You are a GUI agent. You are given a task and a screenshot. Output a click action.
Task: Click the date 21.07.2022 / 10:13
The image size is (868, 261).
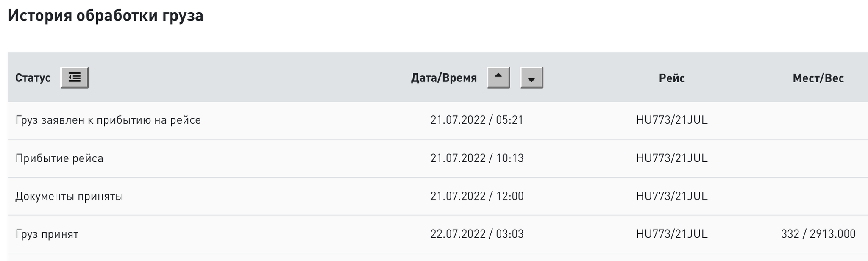point(477,158)
